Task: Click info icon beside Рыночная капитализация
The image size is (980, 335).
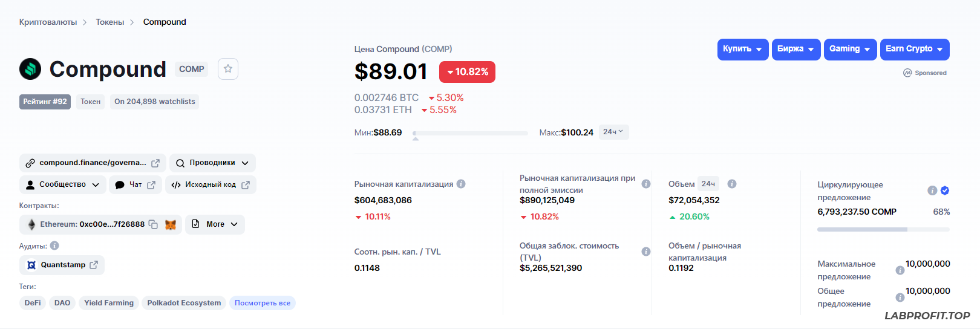Action: point(461,184)
